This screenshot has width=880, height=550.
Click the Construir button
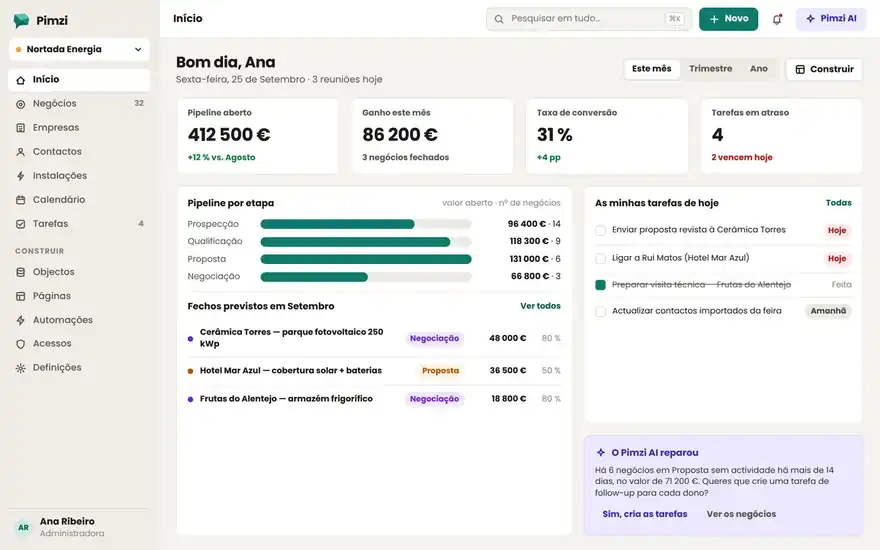[824, 69]
